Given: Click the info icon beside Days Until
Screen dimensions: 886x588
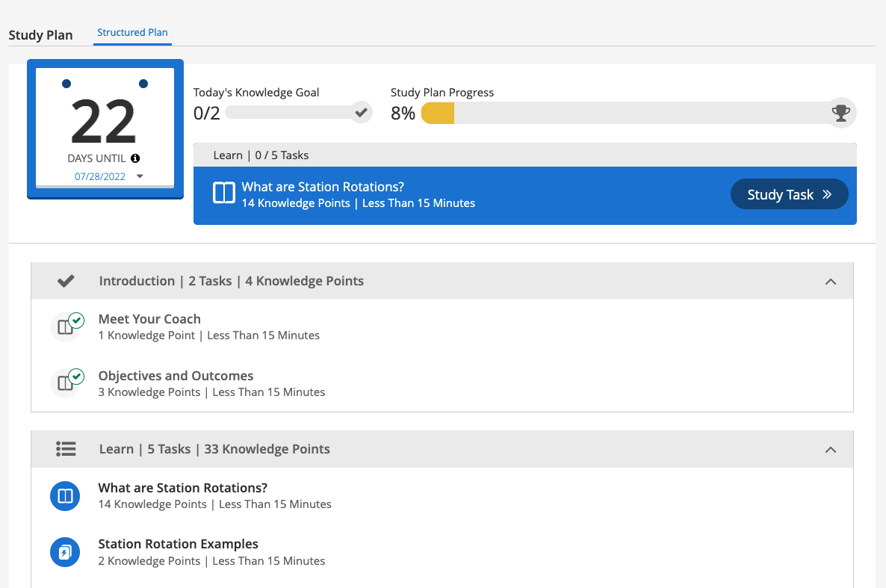Looking at the screenshot, I should tap(135, 158).
